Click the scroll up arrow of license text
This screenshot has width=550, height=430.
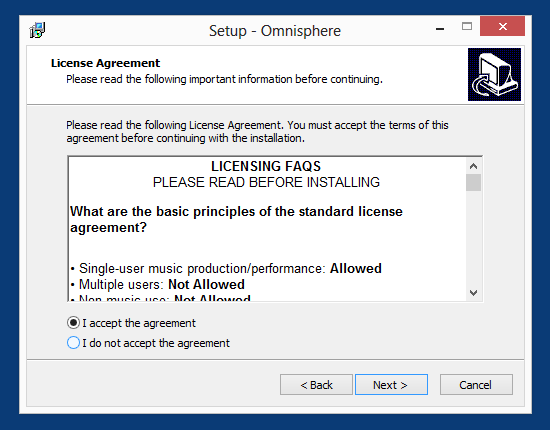[474, 166]
